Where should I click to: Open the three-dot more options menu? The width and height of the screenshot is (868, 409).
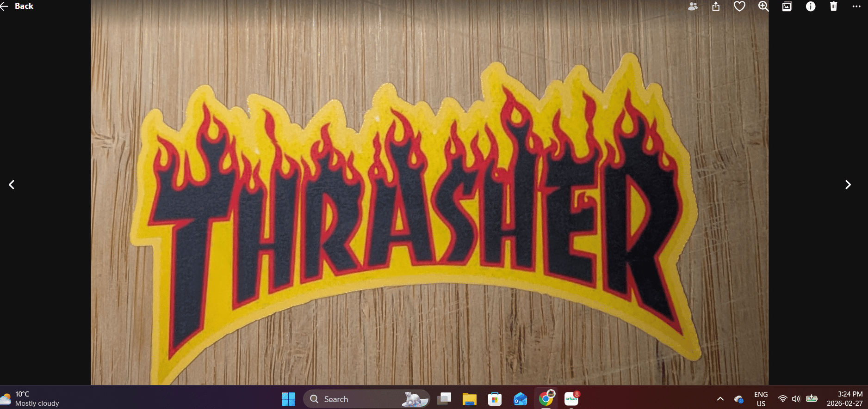click(856, 6)
